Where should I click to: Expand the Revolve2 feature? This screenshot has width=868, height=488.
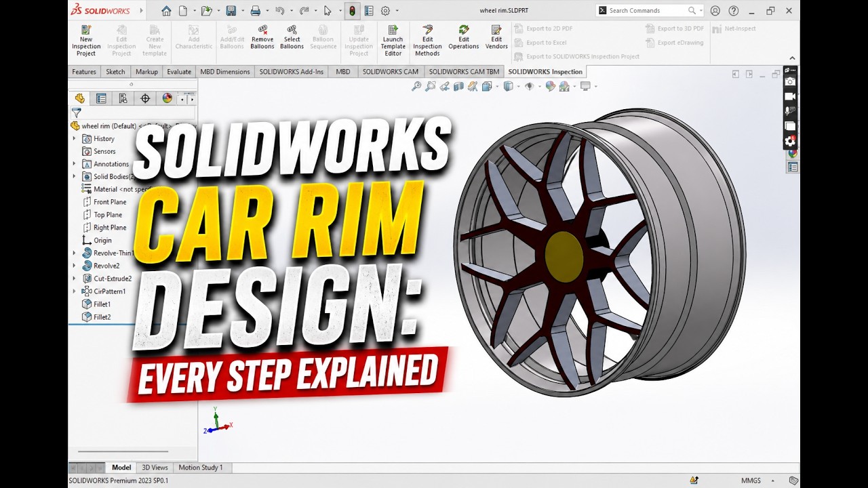(75, 266)
